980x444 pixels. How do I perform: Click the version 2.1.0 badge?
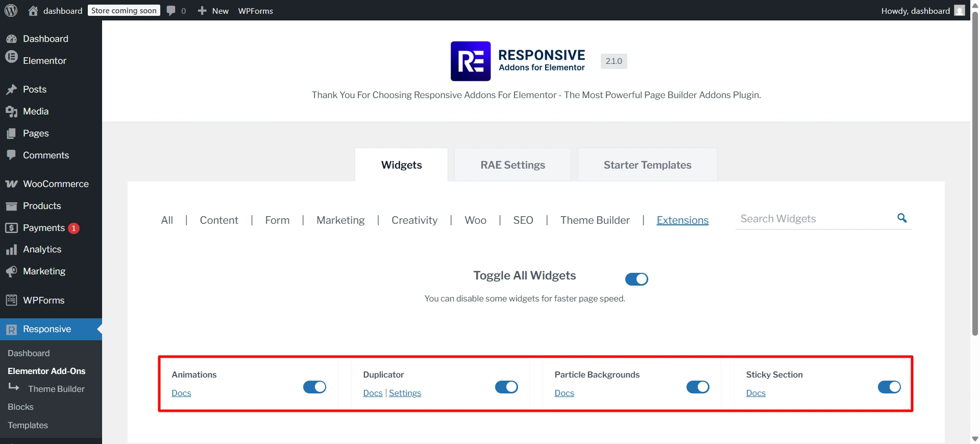tap(614, 61)
